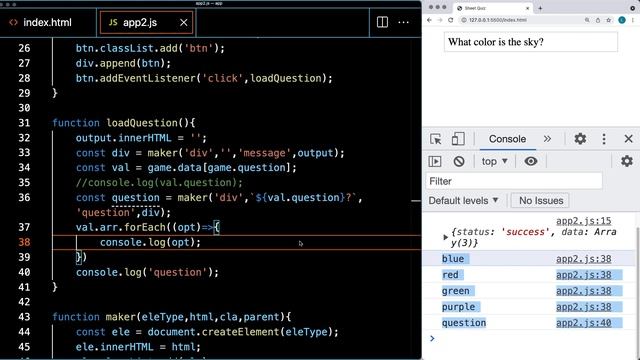Expand the status success object

(x=446, y=237)
